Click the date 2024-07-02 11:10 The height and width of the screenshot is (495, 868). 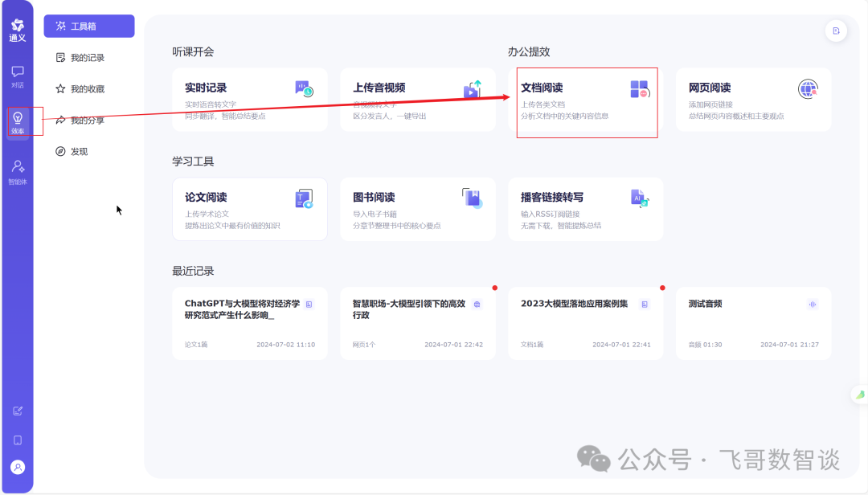[x=285, y=345]
